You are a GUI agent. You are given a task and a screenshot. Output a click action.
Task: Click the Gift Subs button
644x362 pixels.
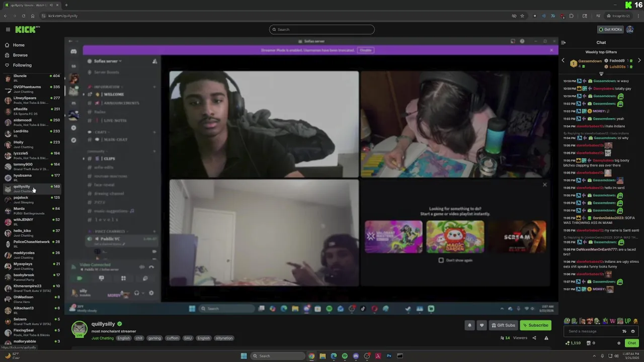point(503,325)
